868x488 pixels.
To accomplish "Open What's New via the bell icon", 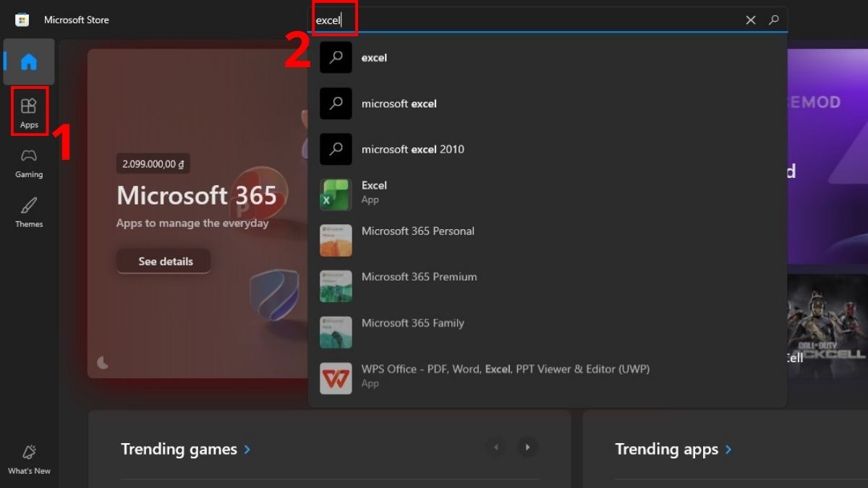I will click(29, 452).
